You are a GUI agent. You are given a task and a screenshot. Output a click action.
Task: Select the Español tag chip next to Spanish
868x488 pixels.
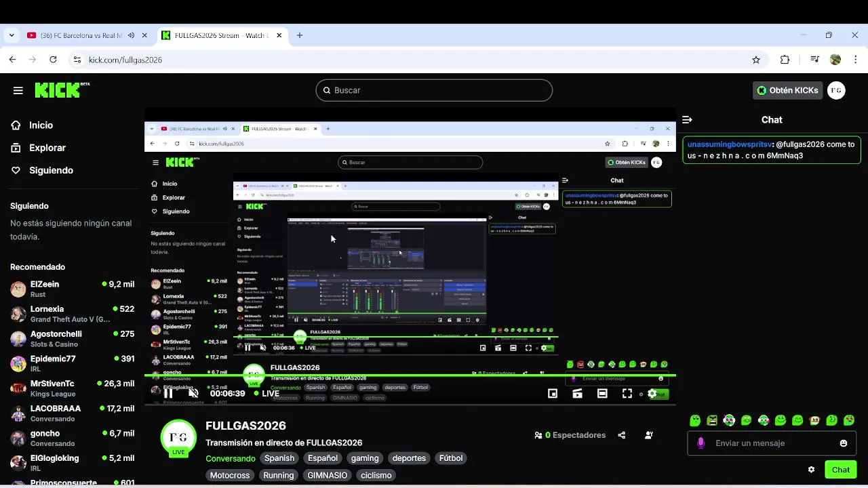coord(323,458)
